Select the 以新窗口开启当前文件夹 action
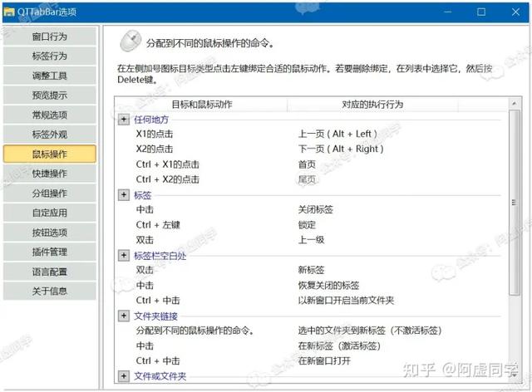Viewport: 532px width, 392px height. (x=346, y=301)
